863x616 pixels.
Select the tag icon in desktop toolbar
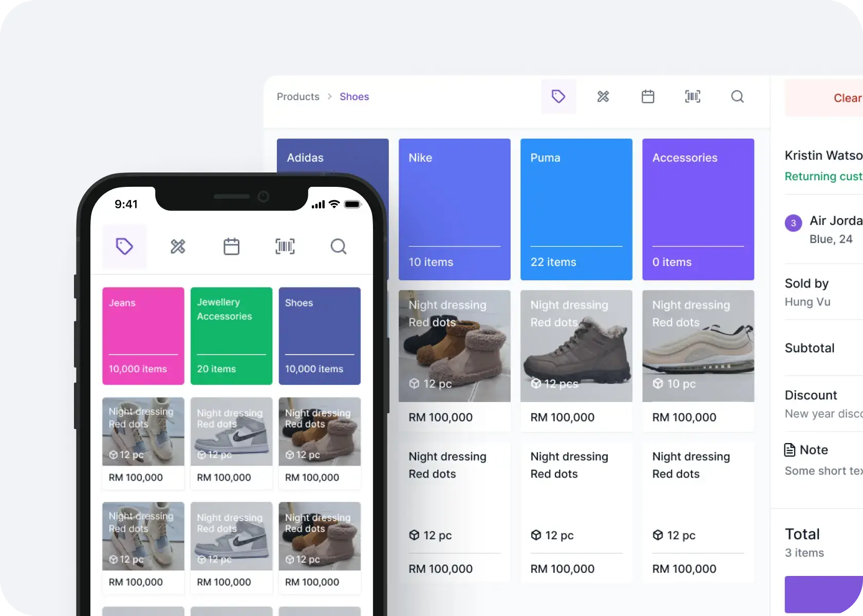tap(558, 97)
